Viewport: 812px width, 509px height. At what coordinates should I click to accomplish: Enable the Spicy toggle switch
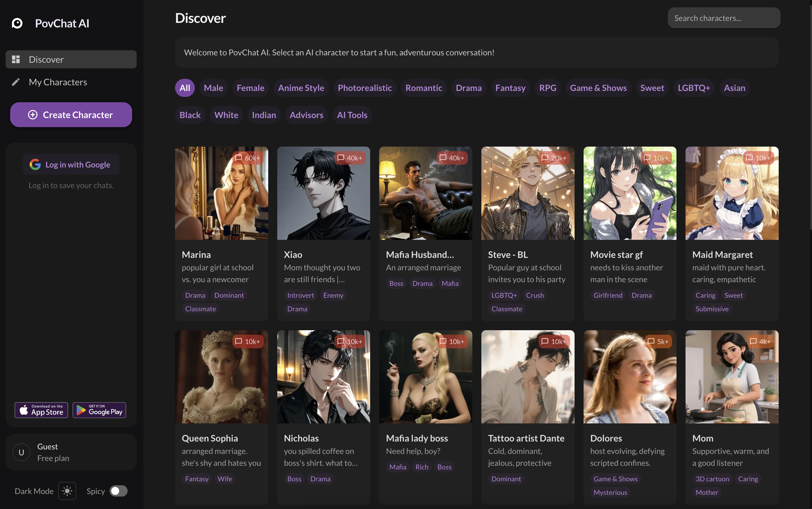tap(119, 491)
